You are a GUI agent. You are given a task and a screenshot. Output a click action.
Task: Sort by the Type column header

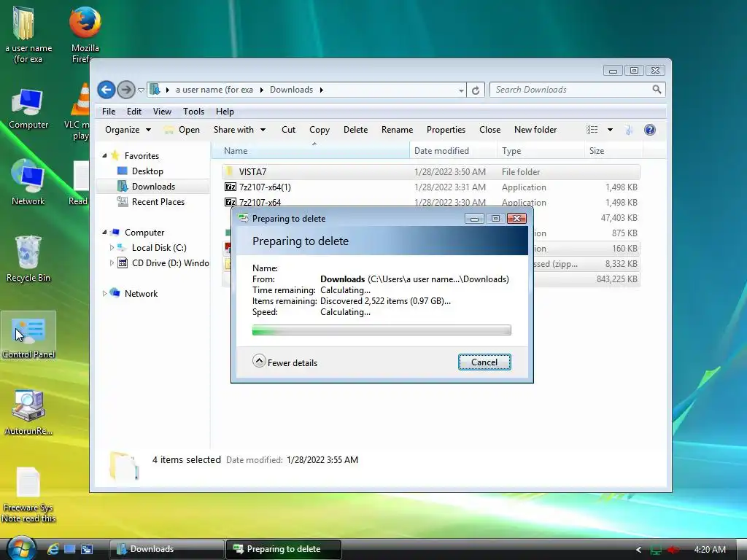[x=541, y=150]
